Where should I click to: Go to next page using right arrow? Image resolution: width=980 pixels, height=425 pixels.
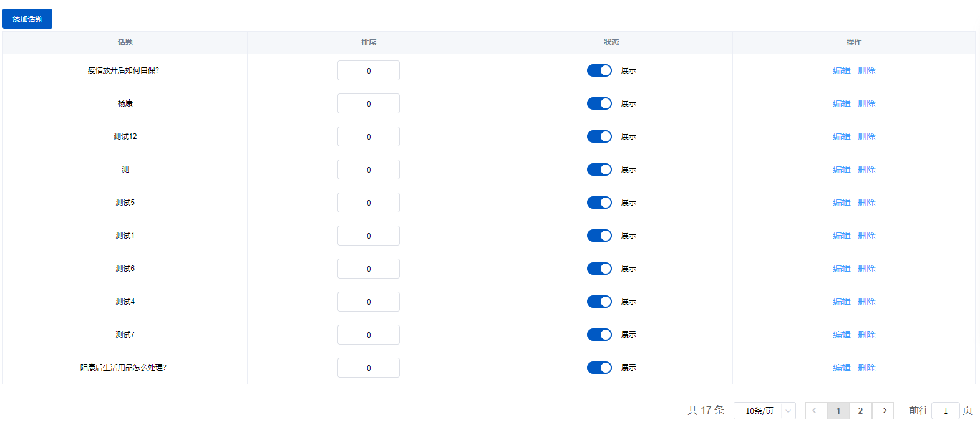pyautogui.click(x=883, y=411)
